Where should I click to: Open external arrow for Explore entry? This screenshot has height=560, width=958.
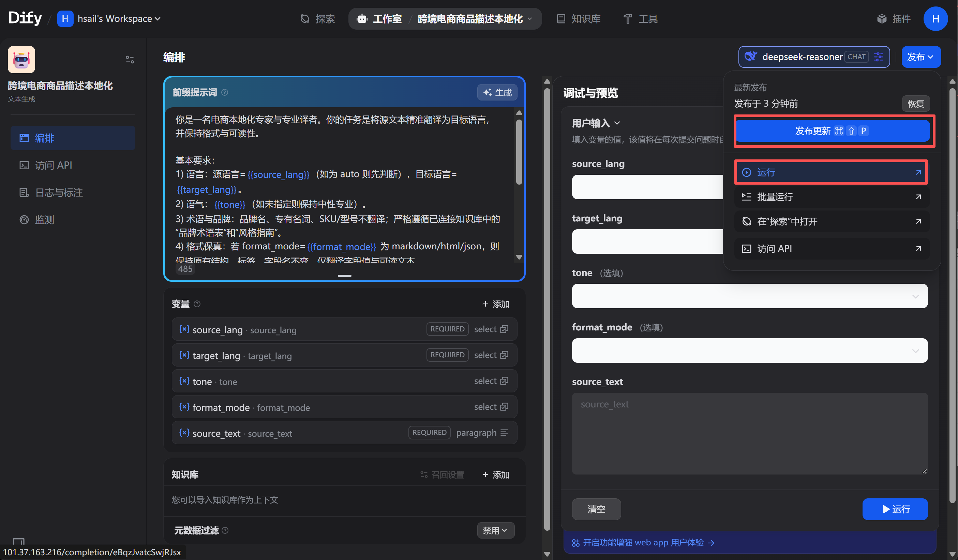[x=918, y=221]
